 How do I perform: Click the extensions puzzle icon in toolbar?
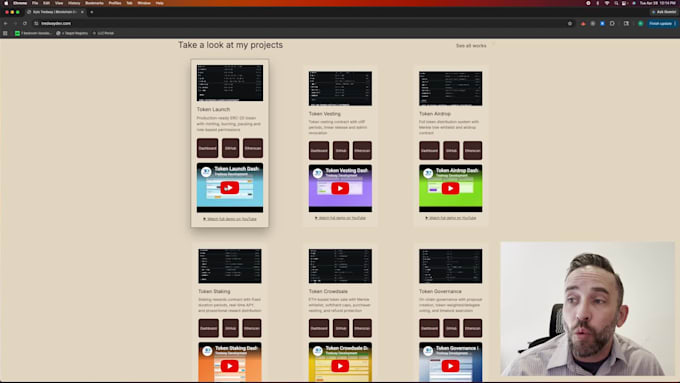612,23
